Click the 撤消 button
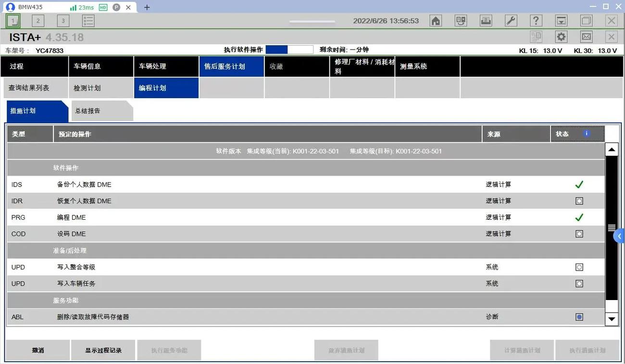The height and width of the screenshot is (364, 625). 37,350
